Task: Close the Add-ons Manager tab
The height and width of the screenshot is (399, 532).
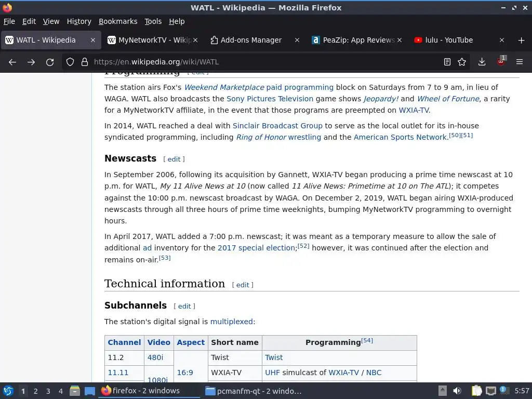Action: (297, 40)
